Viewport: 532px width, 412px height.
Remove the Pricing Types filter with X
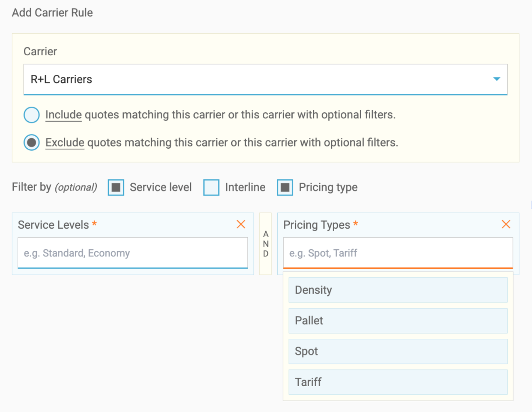coord(506,224)
